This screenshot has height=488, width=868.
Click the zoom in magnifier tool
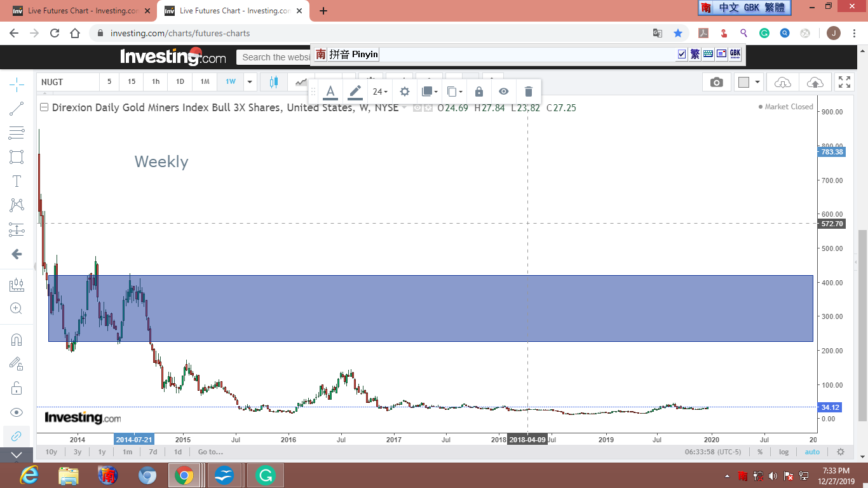(x=17, y=309)
